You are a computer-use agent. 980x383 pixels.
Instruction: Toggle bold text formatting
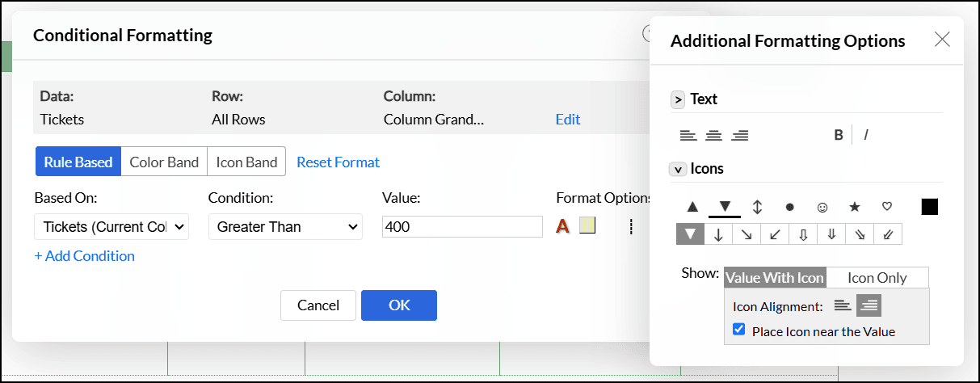(x=839, y=135)
